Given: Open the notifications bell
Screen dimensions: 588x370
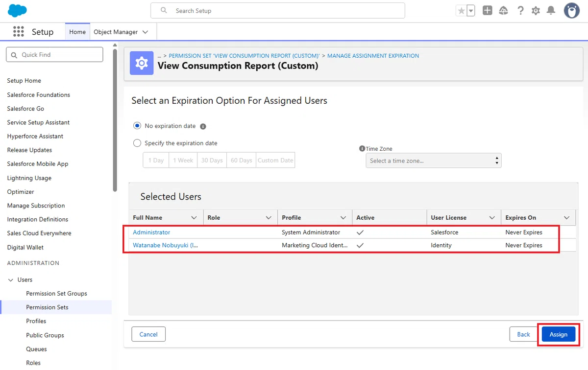Looking at the screenshot, I should [551, 10].
